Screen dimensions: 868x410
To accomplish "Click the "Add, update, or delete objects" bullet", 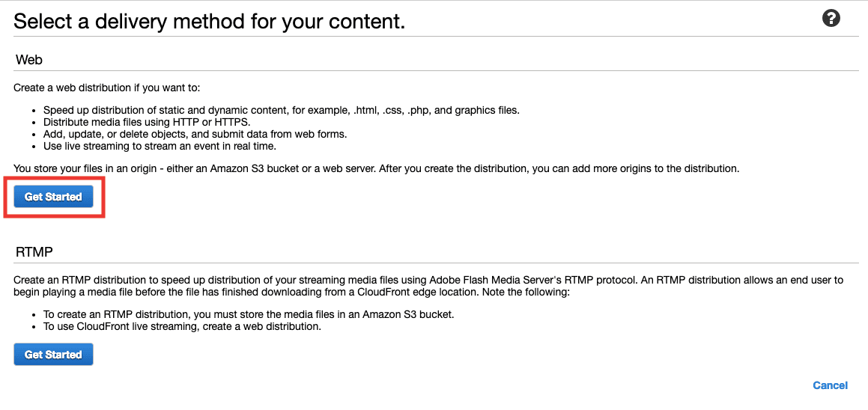I will [x=195, y=134].
